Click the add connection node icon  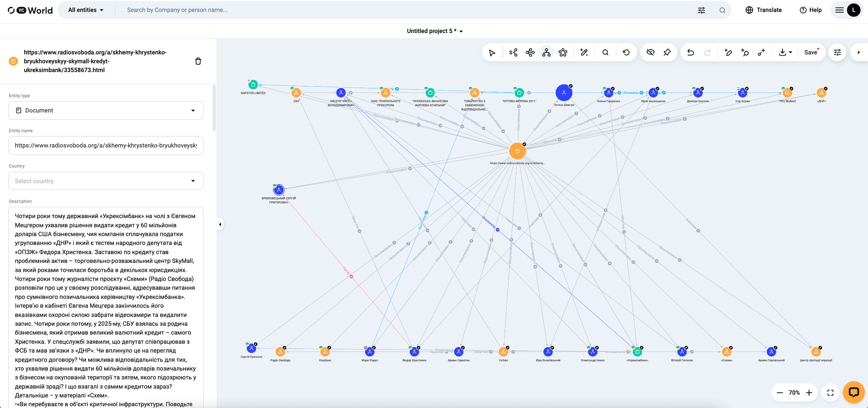761,53
